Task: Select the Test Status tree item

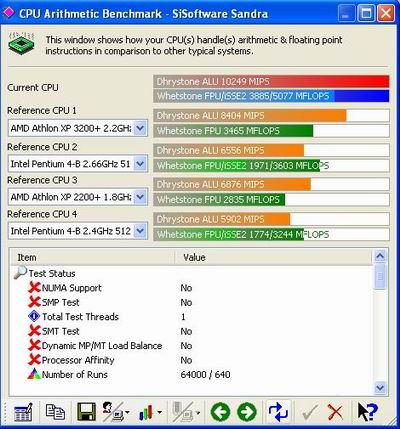Action: point(52,274)
